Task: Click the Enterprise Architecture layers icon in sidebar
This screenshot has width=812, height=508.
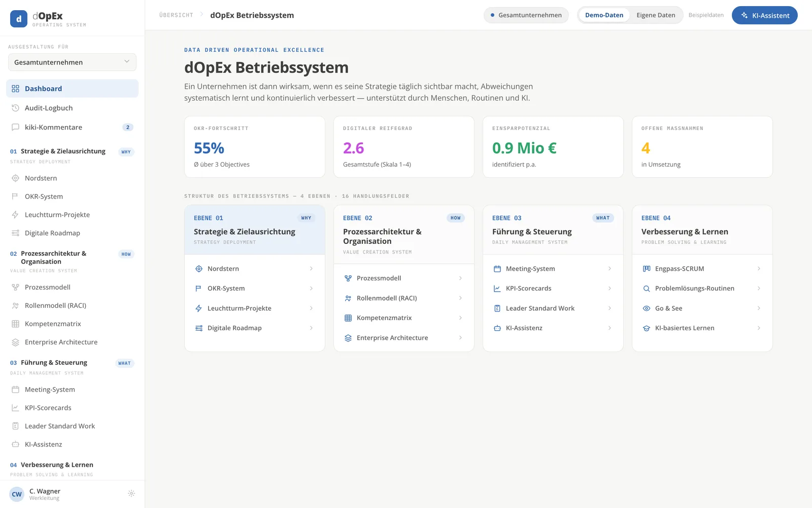Action: (15, 342)
